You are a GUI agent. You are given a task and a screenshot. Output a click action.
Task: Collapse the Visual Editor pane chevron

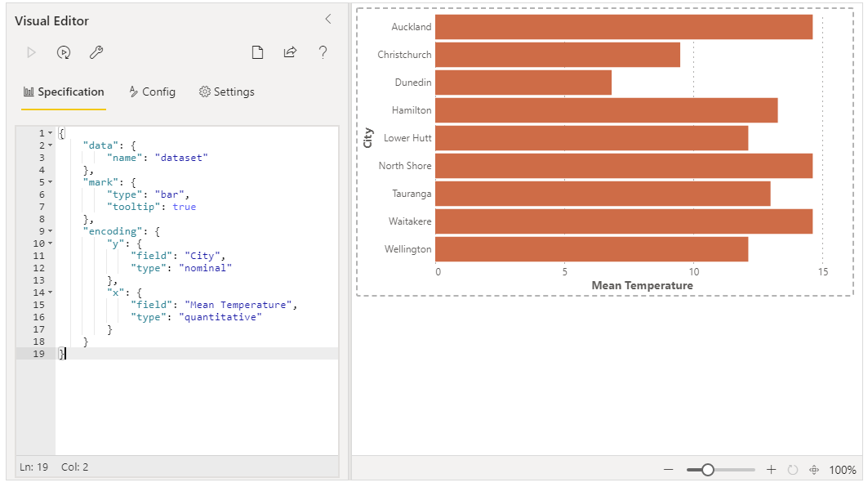(328, 20)
